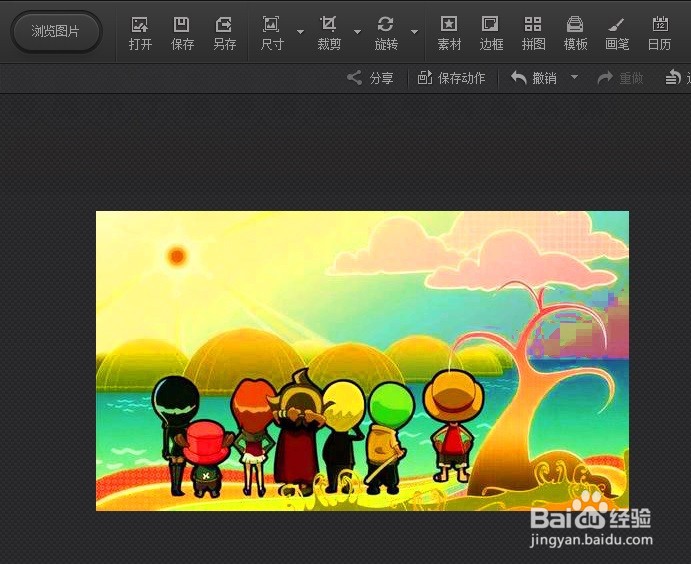
Task: Select the 裁剪 crop tool
Action: click(329, 33)
